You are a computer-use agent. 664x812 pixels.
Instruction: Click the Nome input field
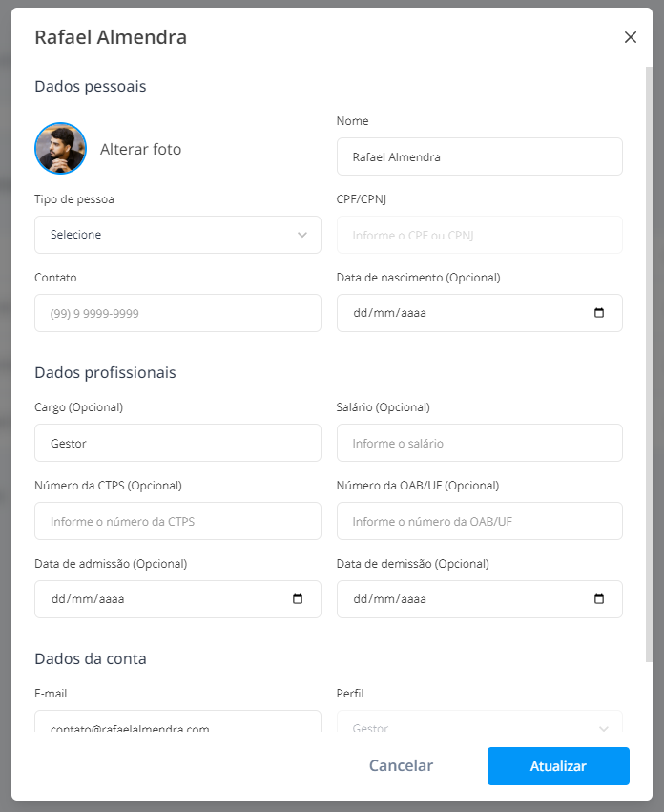pos(480,156)
